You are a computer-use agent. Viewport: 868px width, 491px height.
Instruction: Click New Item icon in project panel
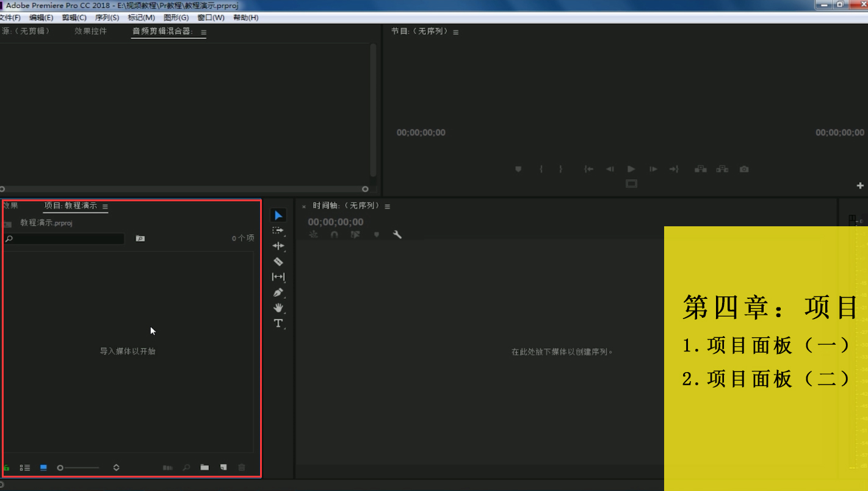223,468
